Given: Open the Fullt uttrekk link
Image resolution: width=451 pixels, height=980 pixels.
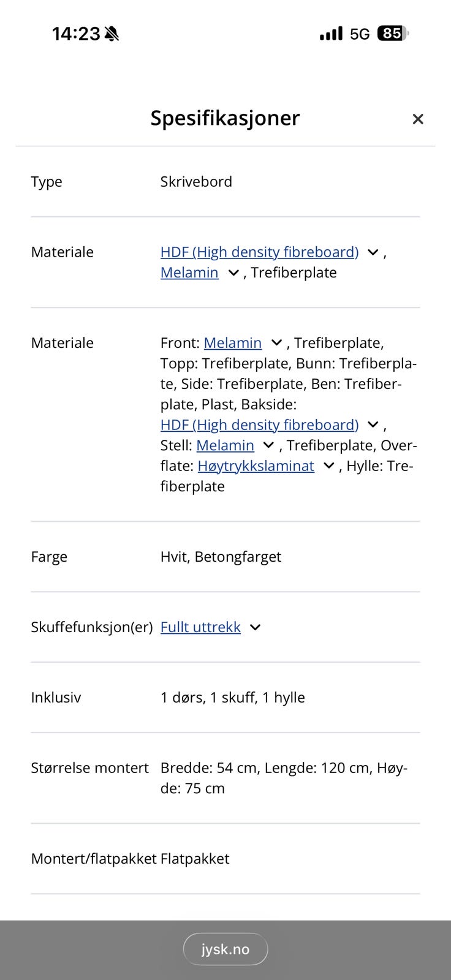Looking at the screenshot, I should tap(200, 627).
